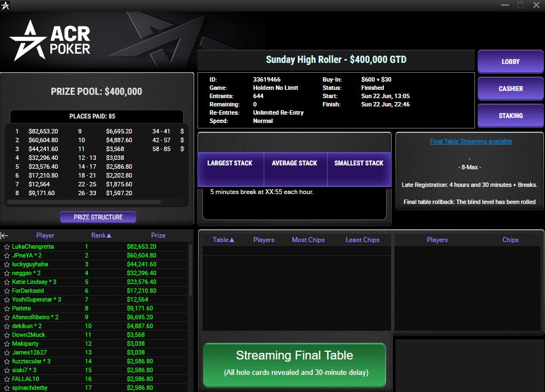Toggle favorite star for neggan * 2
This screenshot has width=545, height=392.
click(7, 273)
